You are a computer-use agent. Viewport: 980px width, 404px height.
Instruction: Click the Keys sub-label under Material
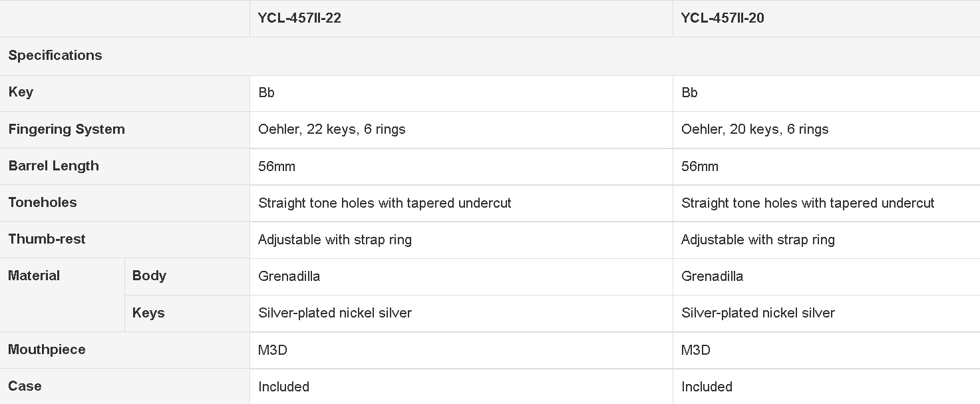148,313
